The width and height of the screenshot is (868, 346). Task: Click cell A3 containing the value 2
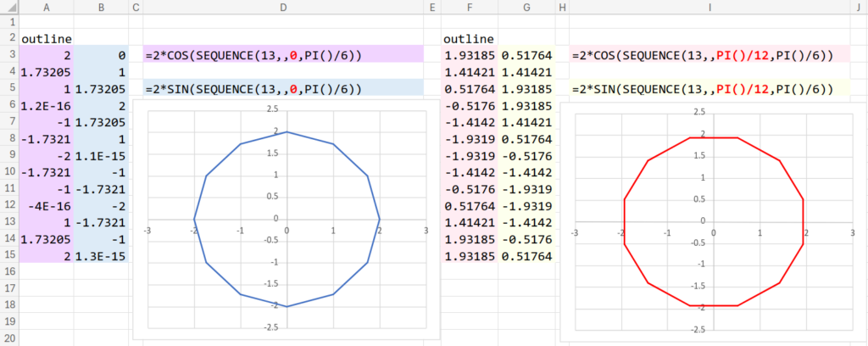[x=46, y=55]
